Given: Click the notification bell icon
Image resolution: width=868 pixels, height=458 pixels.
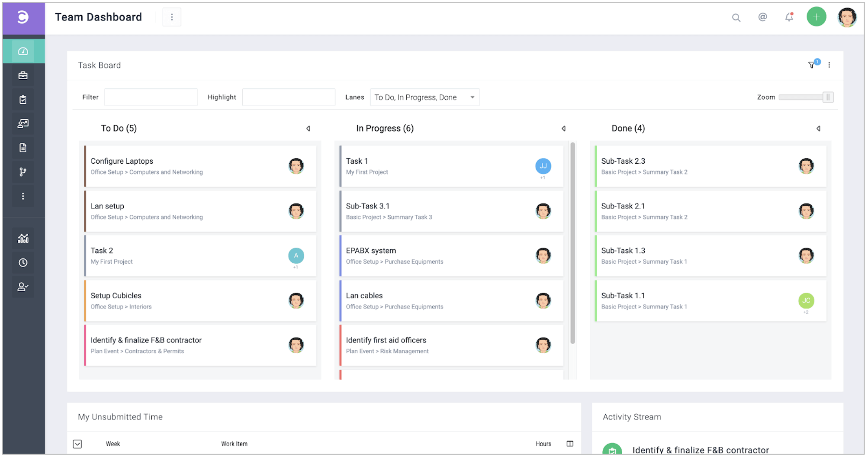Looking at the screenshot, I should click(789, 17).
